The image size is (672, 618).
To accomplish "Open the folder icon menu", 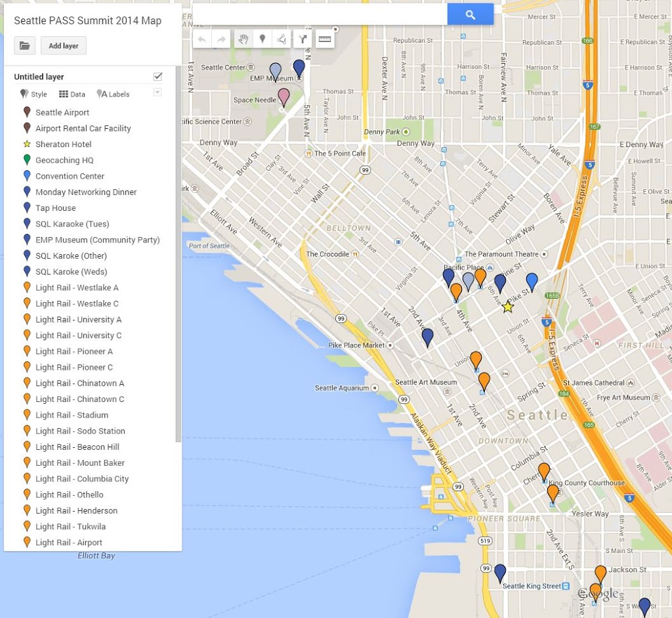I will [24, 46].
